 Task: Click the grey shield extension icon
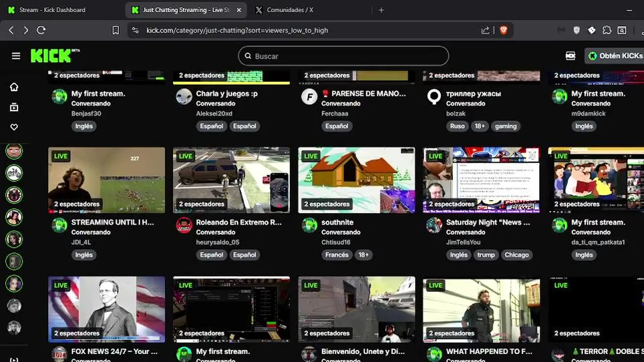click(x=577, y=30)
